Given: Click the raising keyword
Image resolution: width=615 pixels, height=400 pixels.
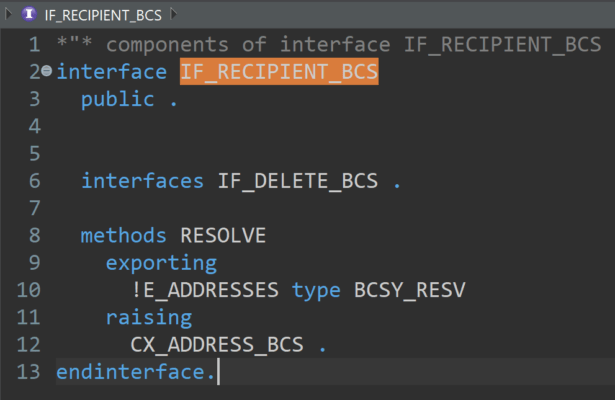Looking at the screenshot, I should (149, 318).
